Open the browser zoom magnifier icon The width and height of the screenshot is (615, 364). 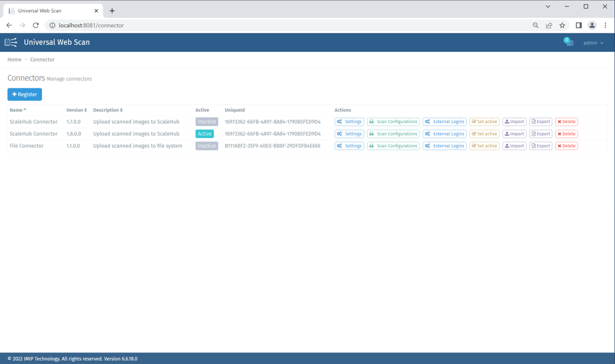[535, 25]
